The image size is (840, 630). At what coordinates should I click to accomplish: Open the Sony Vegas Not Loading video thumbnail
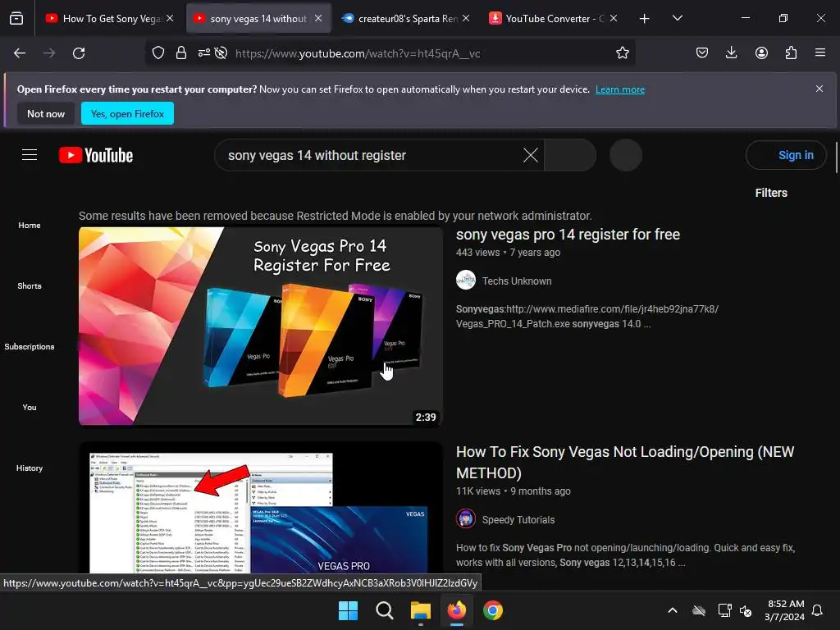tap(261, 508)
